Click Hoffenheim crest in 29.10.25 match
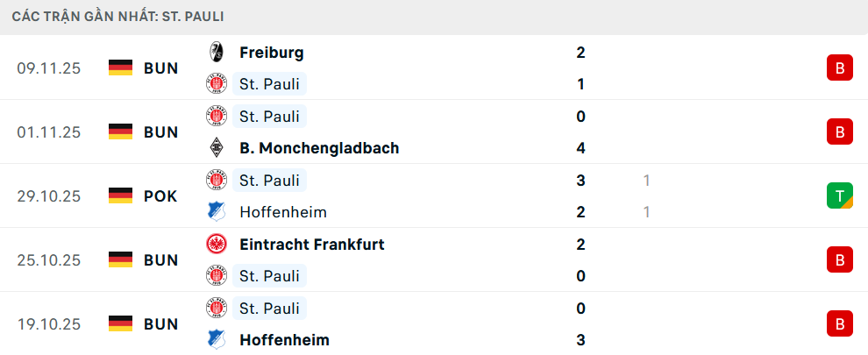 pos(216,212)
